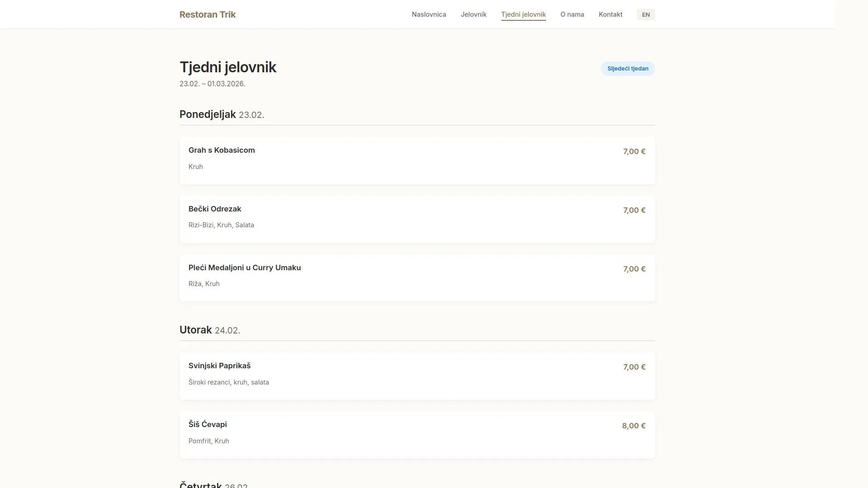Go to the Jelovnik page

(x=473, y=14)
